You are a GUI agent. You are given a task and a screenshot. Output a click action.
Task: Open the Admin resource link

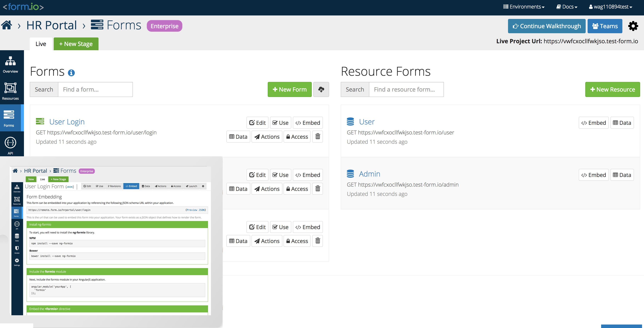click(x=370, y=173)
